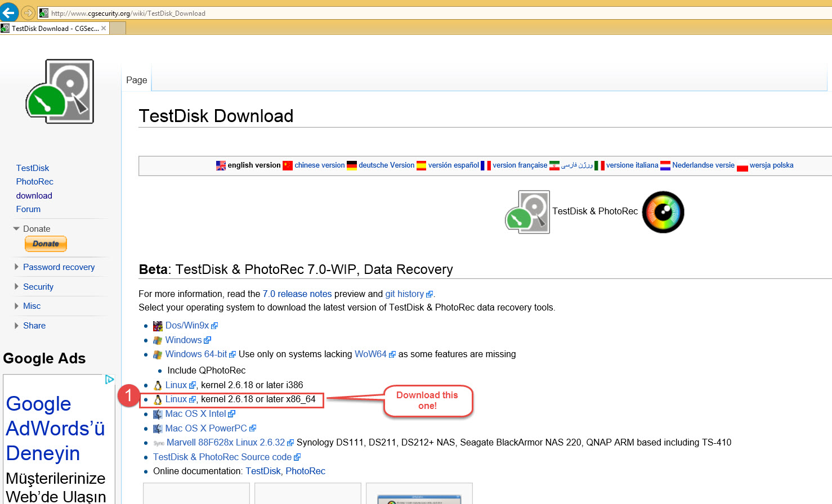Screen dimensions: 832x504
Task: Open the Forum sidebar link
Action: tap(28, 209)
